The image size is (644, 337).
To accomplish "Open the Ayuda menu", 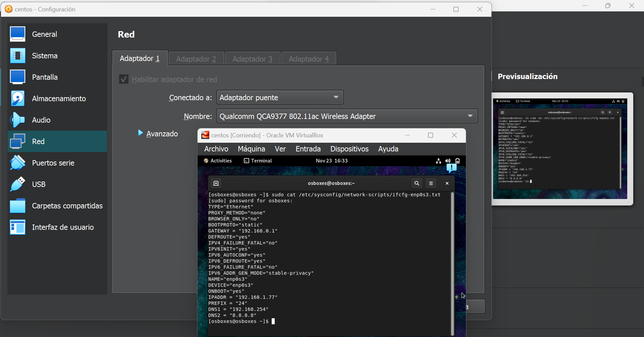I will (x=388, y=149).
